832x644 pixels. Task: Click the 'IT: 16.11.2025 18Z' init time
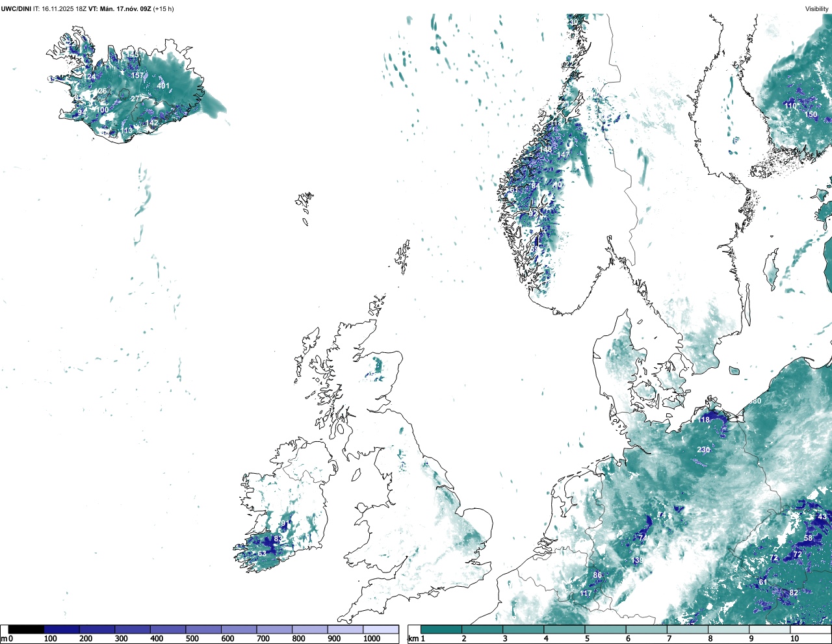[60, 8]
